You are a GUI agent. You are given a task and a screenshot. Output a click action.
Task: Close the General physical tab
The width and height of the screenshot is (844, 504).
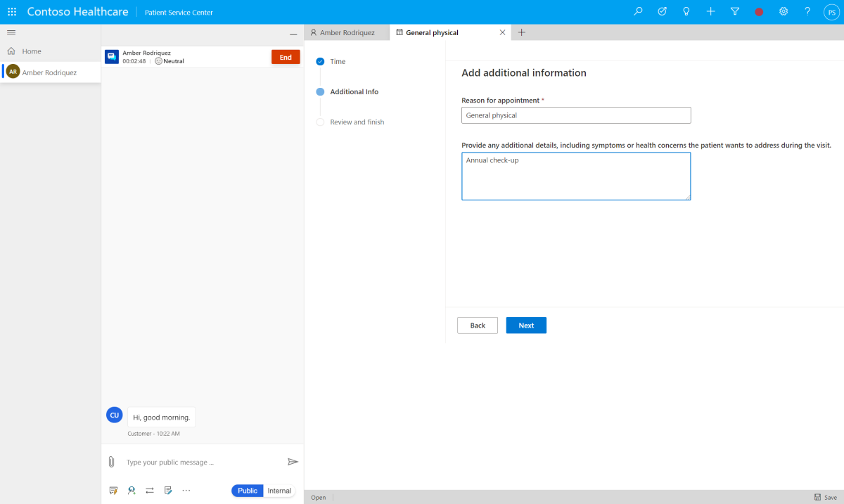point(502,32)
